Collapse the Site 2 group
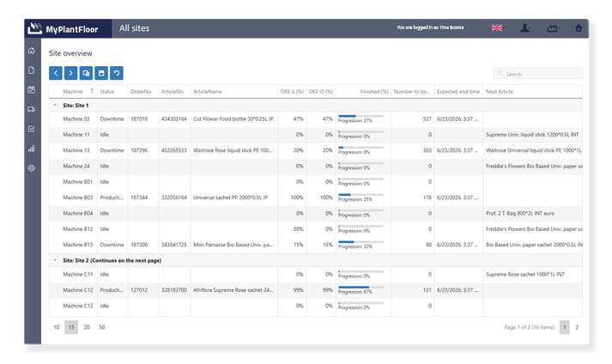This screenshot has width=612, height=364. coord(55,260)
